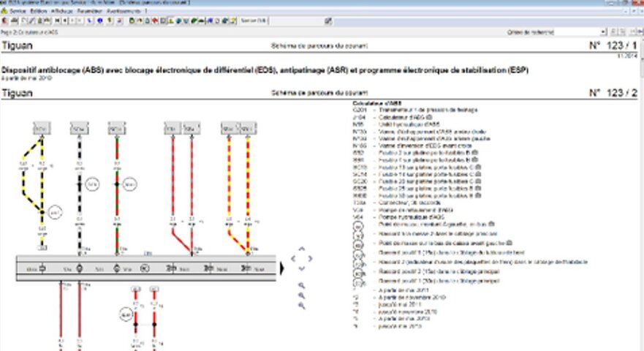Click the icon right of the Service OLB field

pos(327,20)
